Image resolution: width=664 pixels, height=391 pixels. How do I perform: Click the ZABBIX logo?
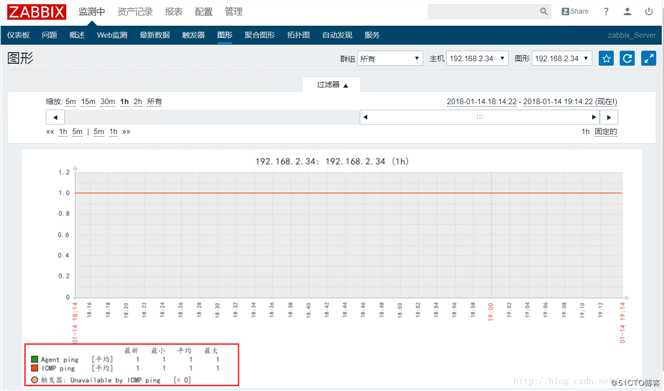[x=36, y=12]
